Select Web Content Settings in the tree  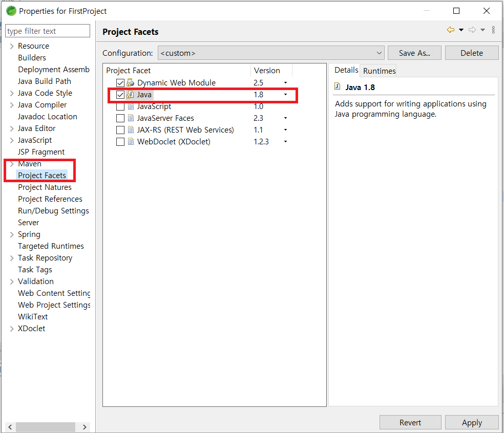54,293
